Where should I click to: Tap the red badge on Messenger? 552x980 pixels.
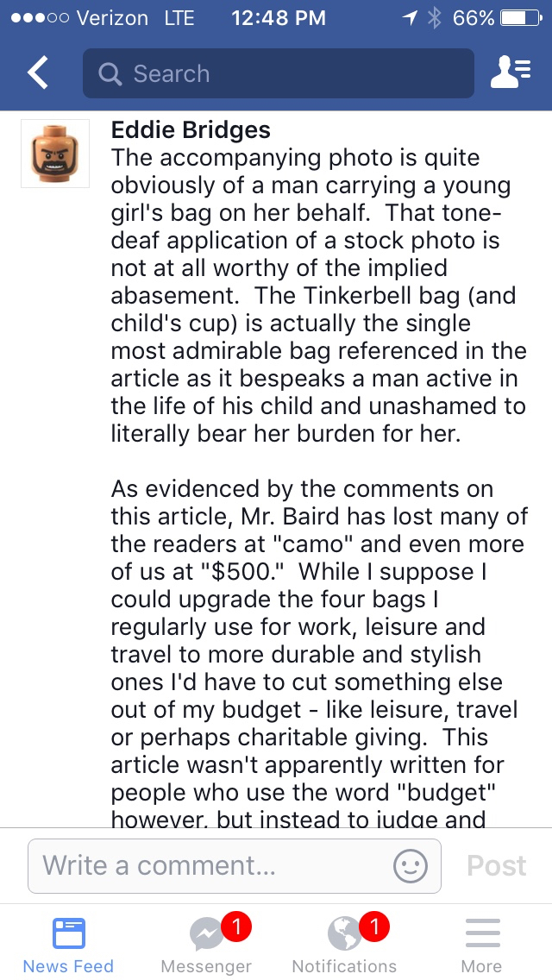point(235,927)
